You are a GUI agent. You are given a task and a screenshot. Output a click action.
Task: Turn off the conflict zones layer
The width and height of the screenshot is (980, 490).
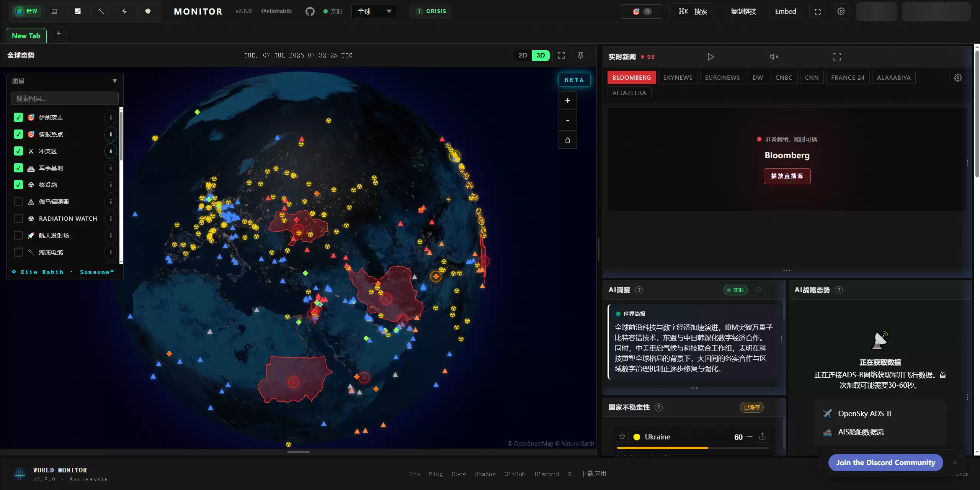coord(18,151)
